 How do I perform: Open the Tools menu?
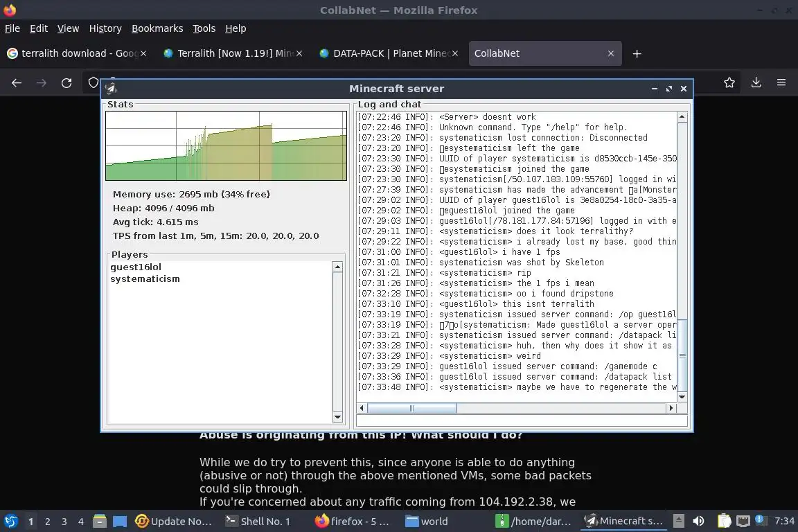[x=204, y=28]
